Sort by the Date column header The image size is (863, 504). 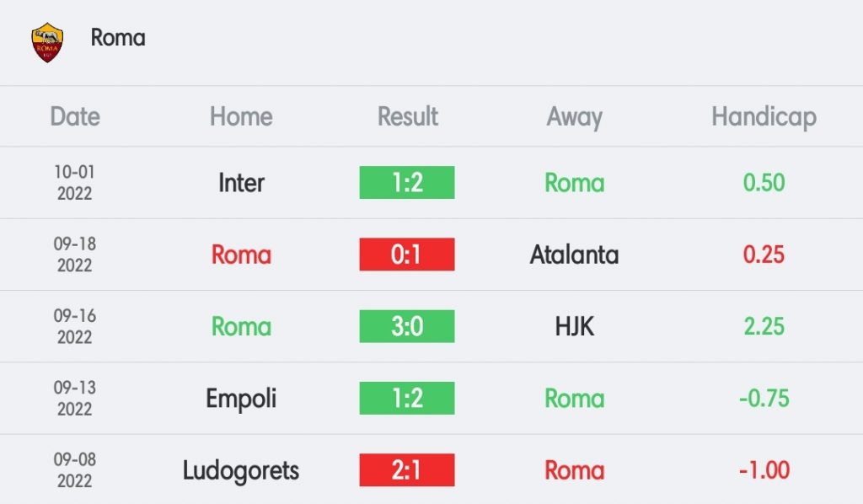coord(75,116)
